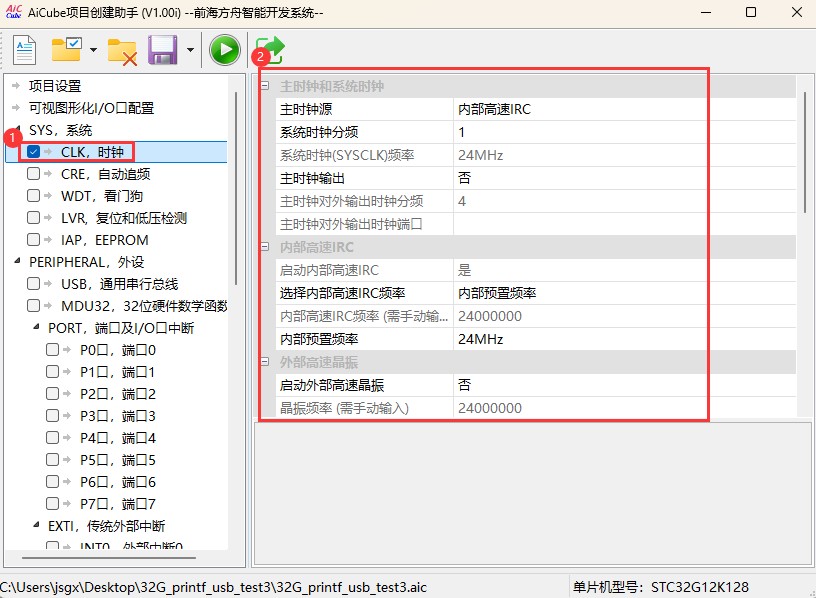Click the green export arrow icon
This screenshot has width=816, height=598.
[x=270, y=50]
